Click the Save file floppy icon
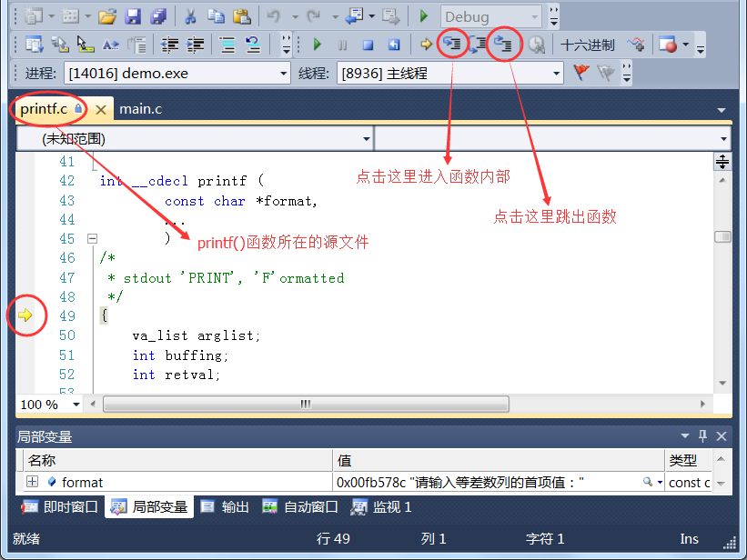 [133, 16]
